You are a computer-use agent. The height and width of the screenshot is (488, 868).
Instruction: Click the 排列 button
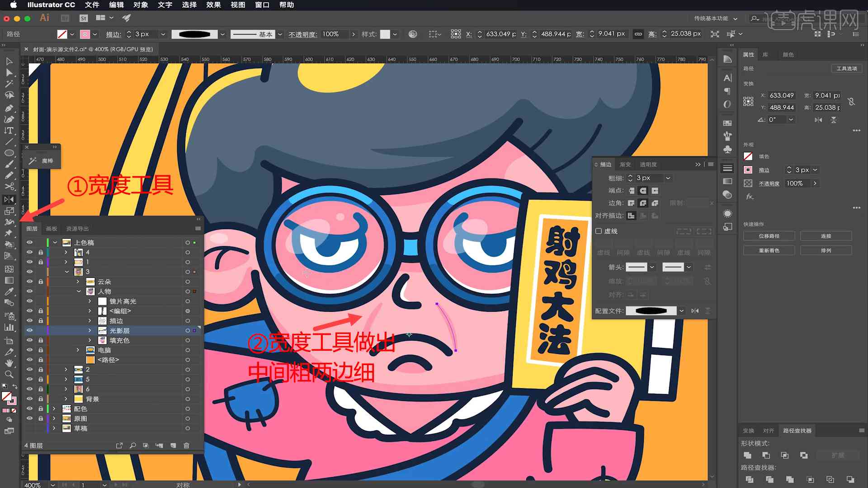point(826,250)
